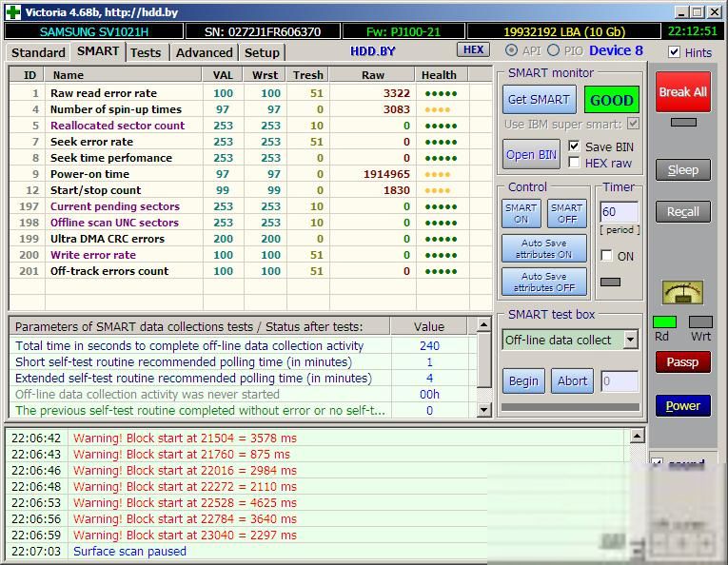The height and width of the screenshot is (565, 728).
Task: Click the Recall button
Action: pyautogui.click(x=683, y=212)
